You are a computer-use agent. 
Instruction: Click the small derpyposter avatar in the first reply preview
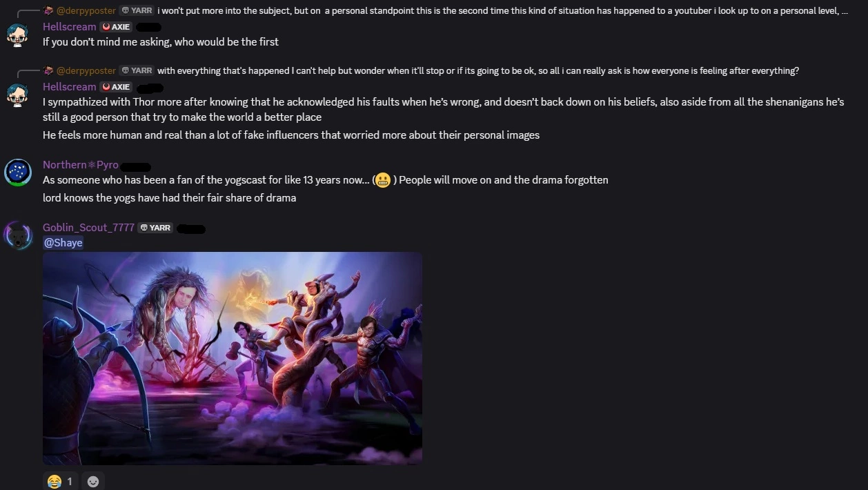[48, 11]
